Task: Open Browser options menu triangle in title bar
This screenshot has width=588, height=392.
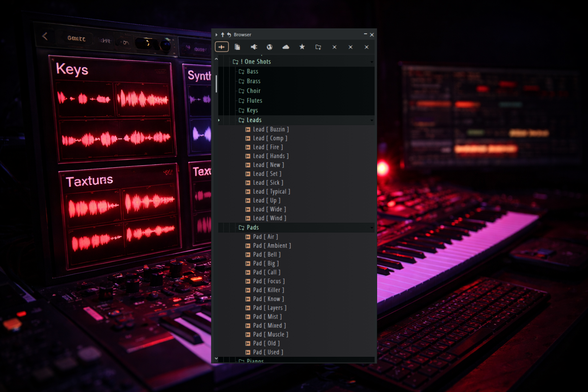Action: coord(217,34)
